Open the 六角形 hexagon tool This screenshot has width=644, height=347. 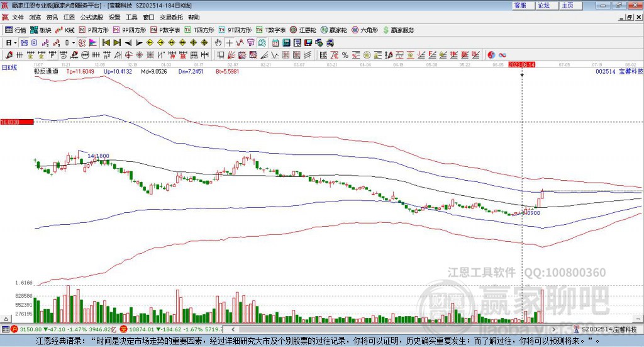[x=365, y=30]
